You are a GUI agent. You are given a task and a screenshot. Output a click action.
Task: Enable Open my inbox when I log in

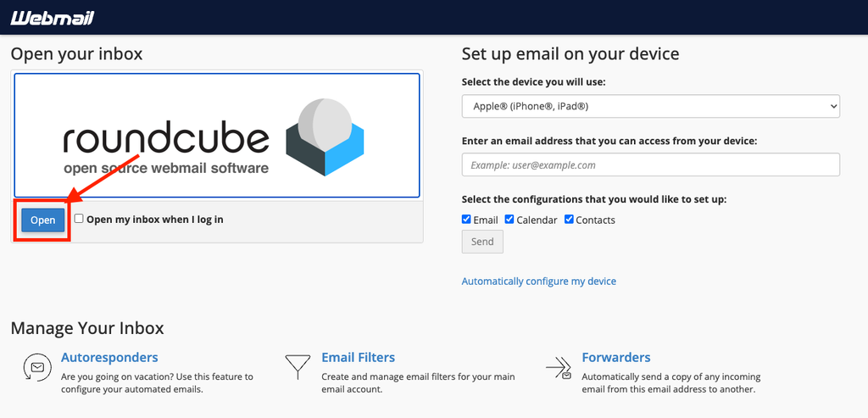point(79,219)
